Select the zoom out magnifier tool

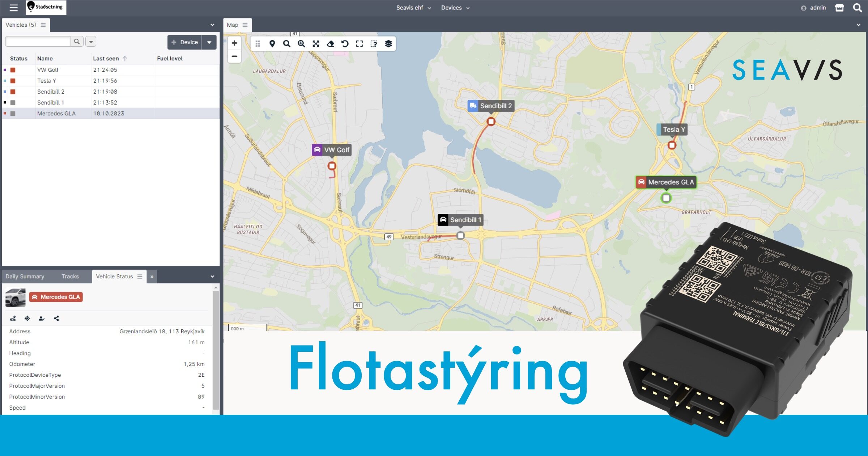286,44
